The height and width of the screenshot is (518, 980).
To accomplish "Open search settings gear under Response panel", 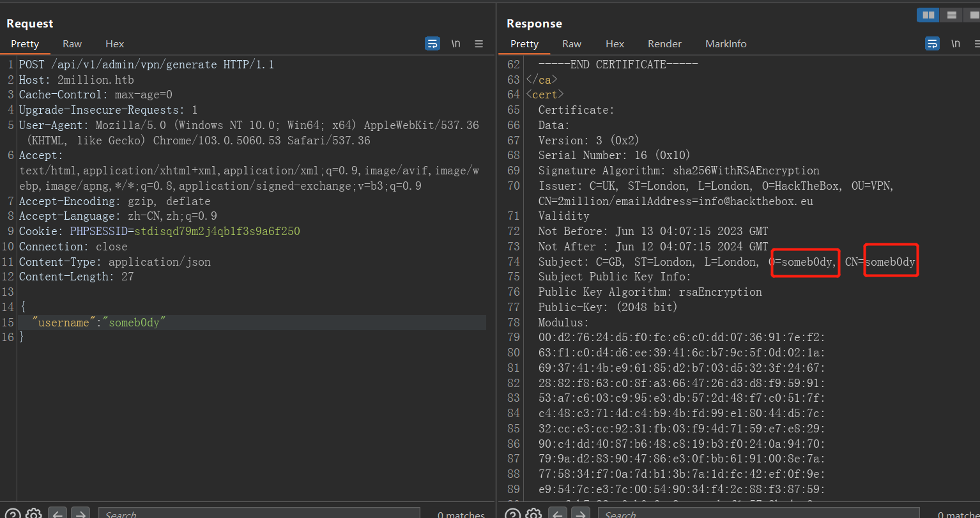I will coord(534,514).
